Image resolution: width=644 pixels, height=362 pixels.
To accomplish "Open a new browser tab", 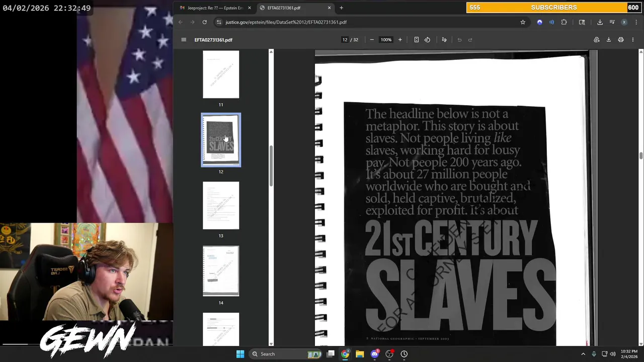I will pos(341,8).
